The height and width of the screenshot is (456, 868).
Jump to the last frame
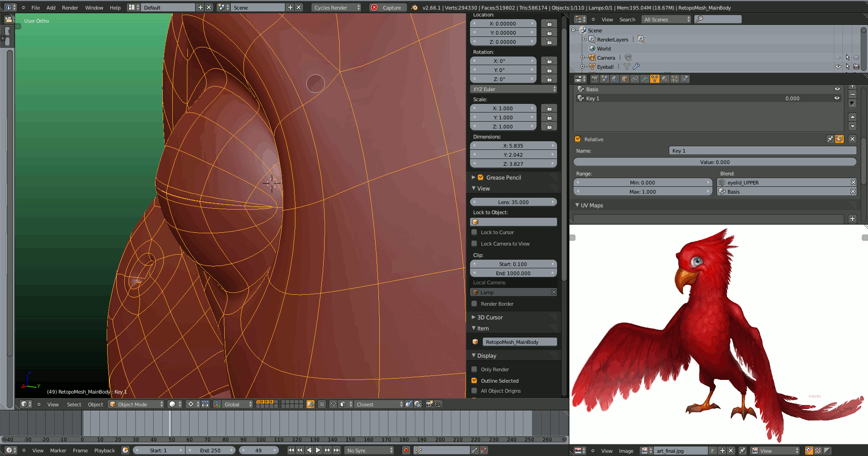click(x=336, y=450)
